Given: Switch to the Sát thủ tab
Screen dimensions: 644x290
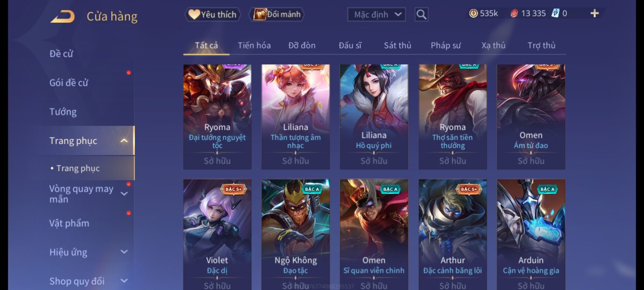Looking at the screenshot, I should [397, 45].
